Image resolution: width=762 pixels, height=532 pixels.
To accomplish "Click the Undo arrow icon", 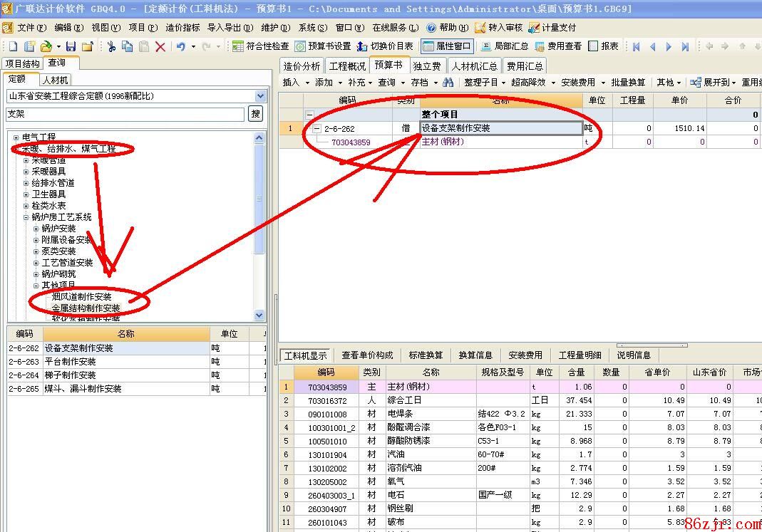I will coord(180,46).
